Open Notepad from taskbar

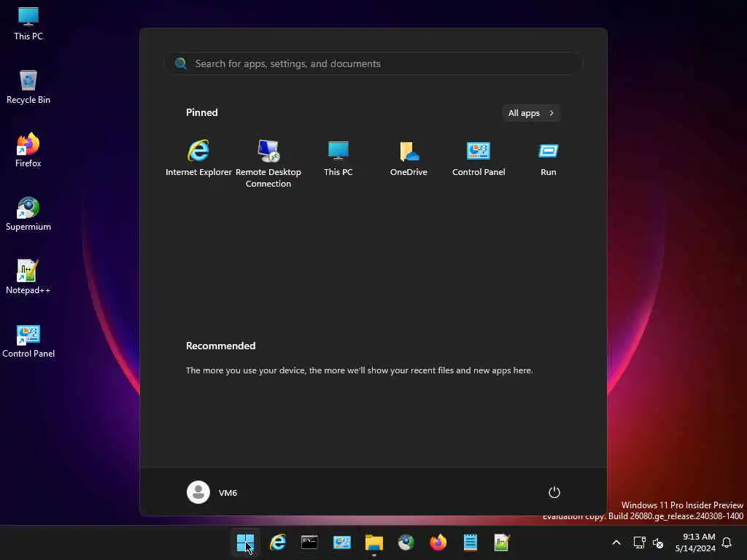pyautogui.click(x=471, y=542)
